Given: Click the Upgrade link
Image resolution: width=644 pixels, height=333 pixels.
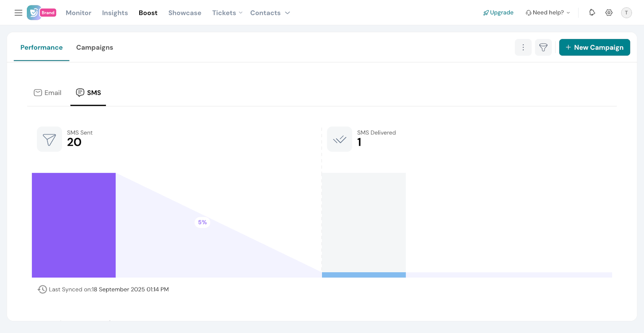Looking at the screenshot, I should tap(498, 12).
